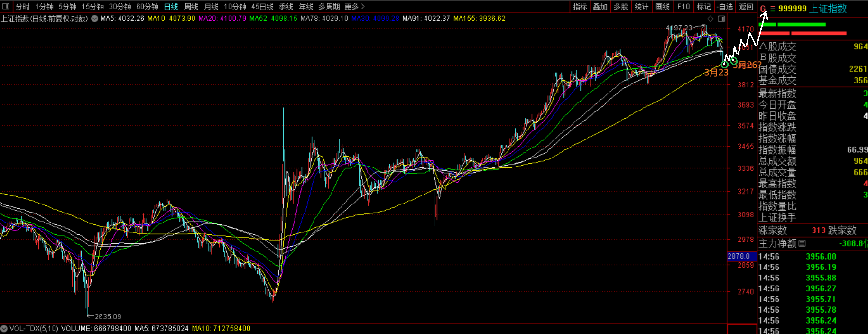Expand the VOL-TDX indicator dropdown arrow

(4, 328)
